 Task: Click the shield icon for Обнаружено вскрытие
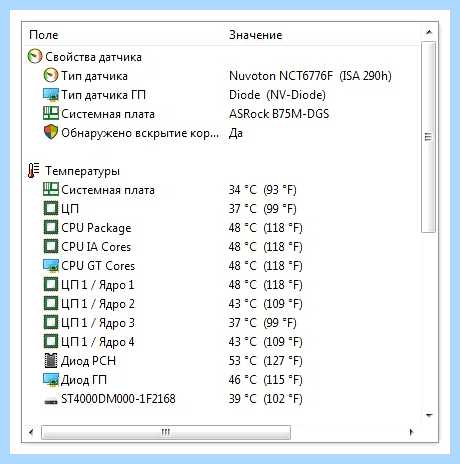[51, 132]
